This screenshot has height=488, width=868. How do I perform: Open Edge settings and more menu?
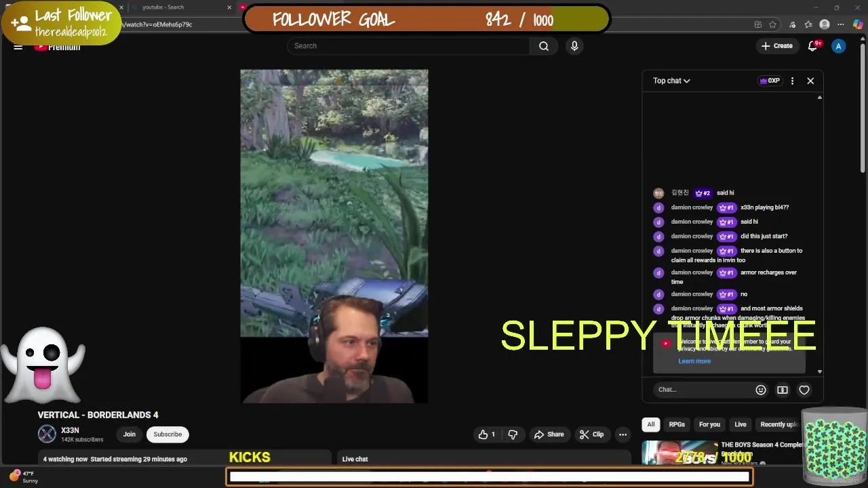(x=841, y=24)
